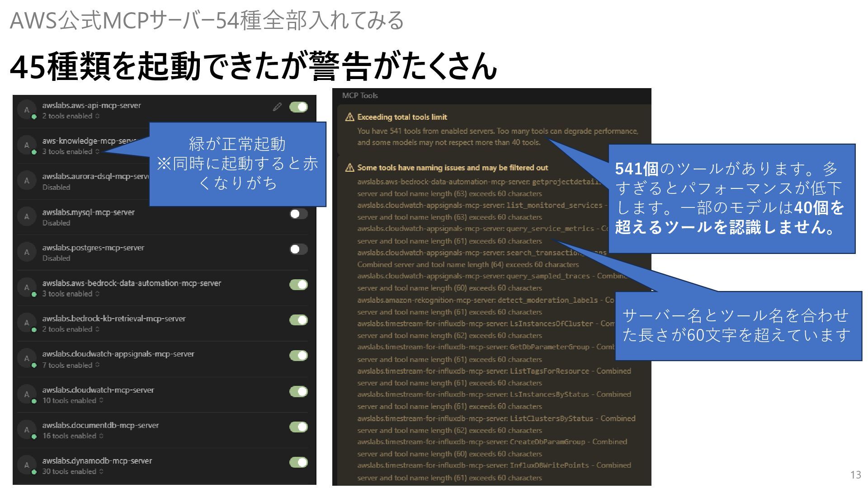Click the avatar icon of awslabs.mysql-mcp-server
The height and width of the screenshot is (488, 868).
(x=27, y=216)
